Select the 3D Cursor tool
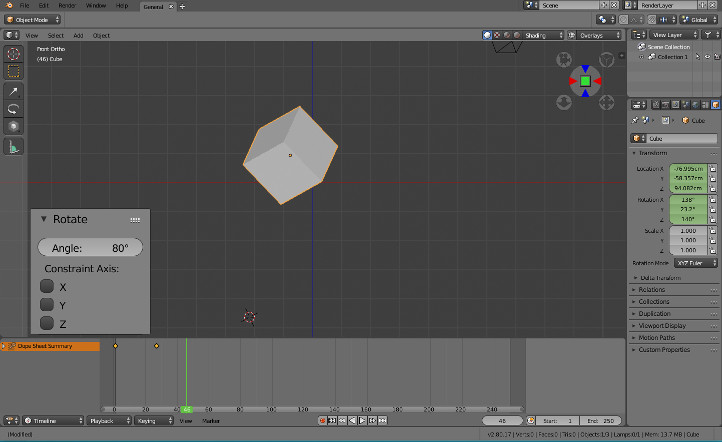Viewport: 722px width, 442px height. click(13, 54)
